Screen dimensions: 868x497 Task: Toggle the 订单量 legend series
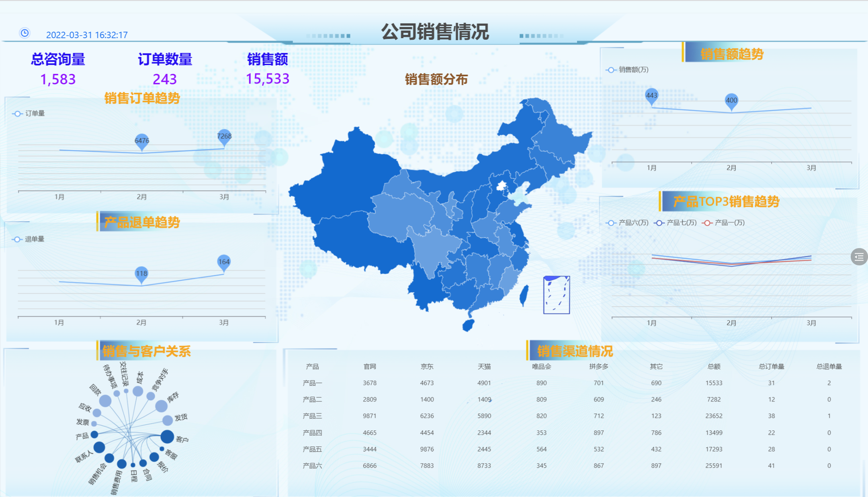[29, 114]
